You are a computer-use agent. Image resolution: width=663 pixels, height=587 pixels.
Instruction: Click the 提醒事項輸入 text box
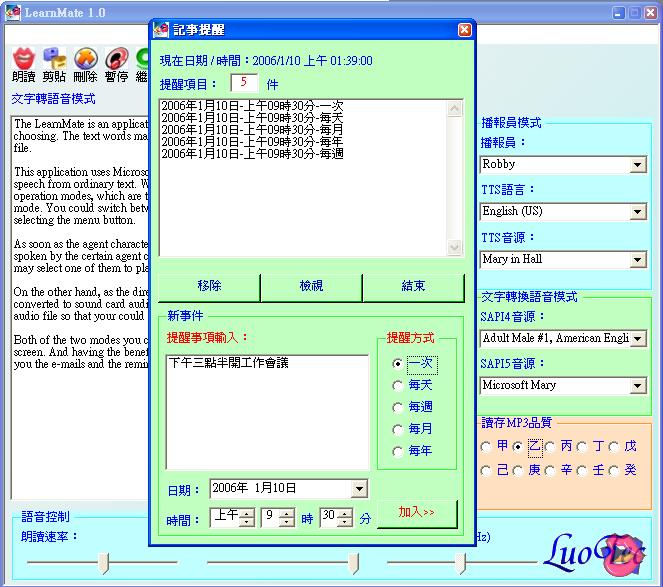click(x=267, y=412)
